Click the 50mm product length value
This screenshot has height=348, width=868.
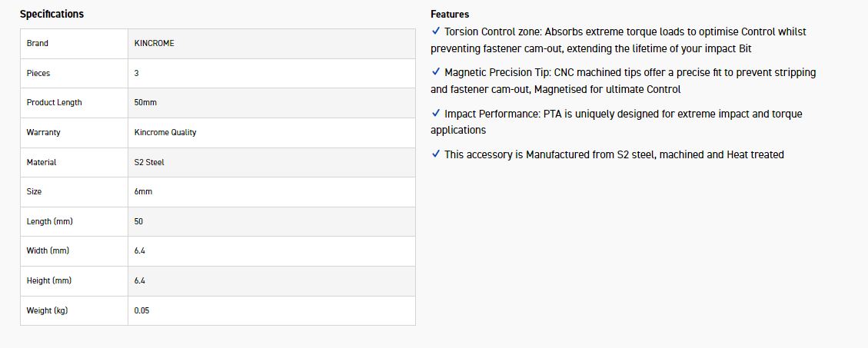point(145,103)
